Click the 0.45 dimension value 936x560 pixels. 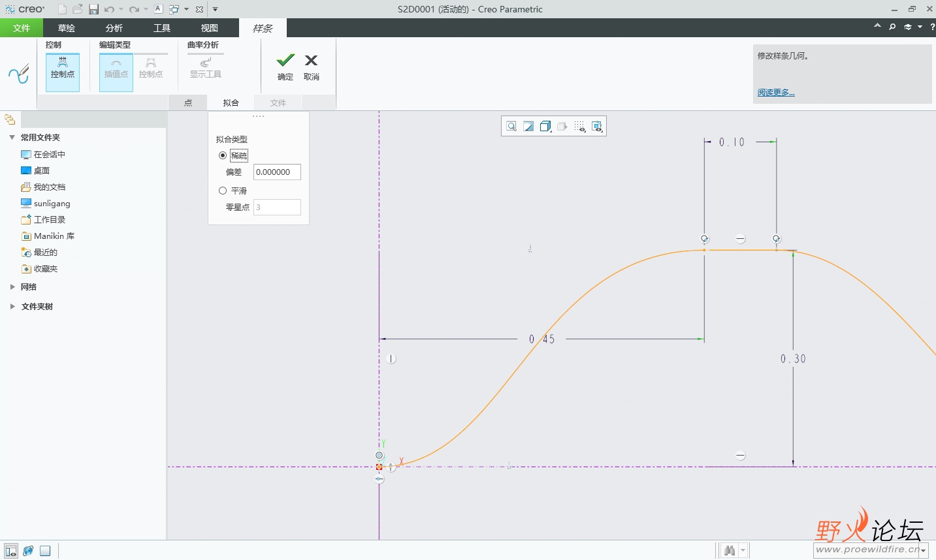[542, 339]
